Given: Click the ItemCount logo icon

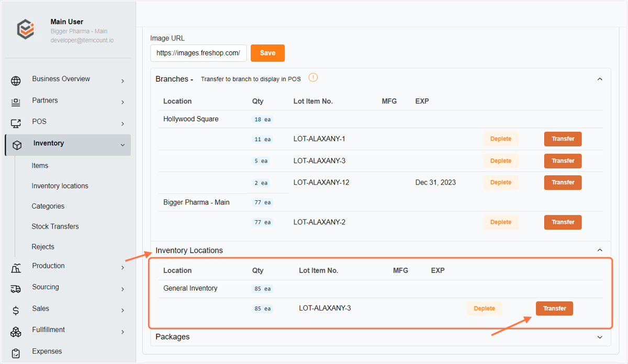Looking at the screenshot, I should pyautogui.click(x=26, y=29).
